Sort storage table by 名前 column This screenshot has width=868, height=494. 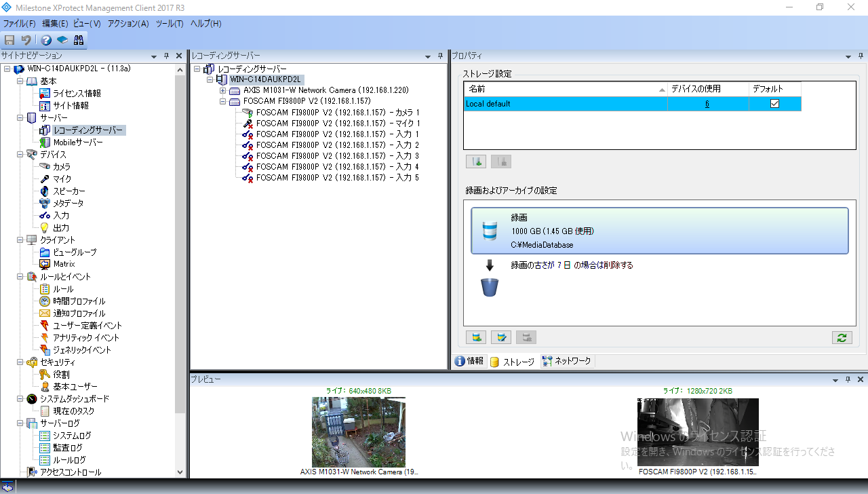(x=566, y=89)
